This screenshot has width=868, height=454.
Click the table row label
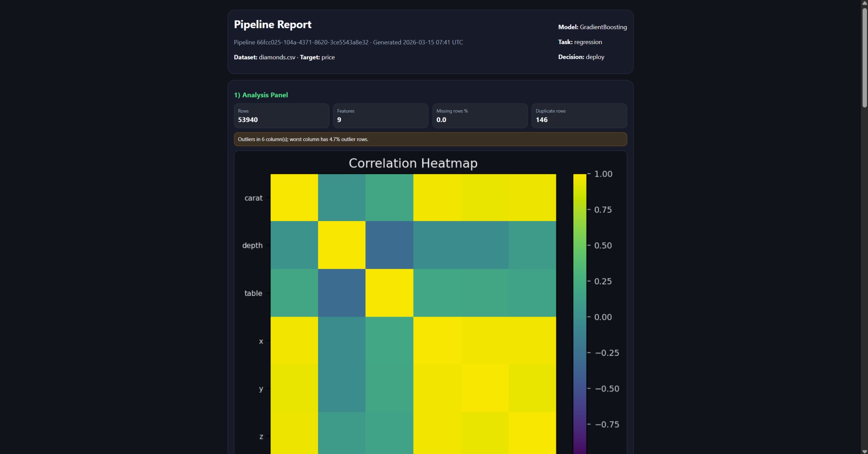coord(253,293)
